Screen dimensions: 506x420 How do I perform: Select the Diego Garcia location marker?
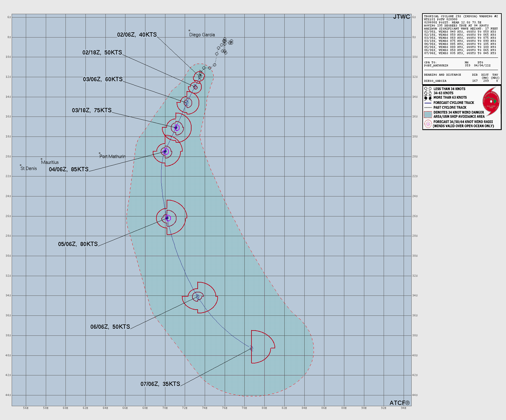pos(189,30)
